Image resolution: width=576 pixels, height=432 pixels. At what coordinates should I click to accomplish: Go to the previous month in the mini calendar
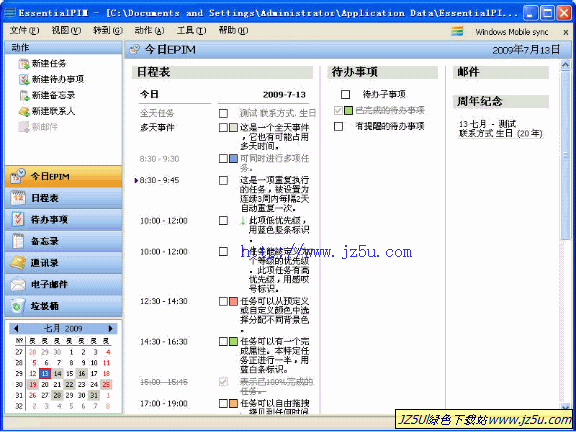16,328
